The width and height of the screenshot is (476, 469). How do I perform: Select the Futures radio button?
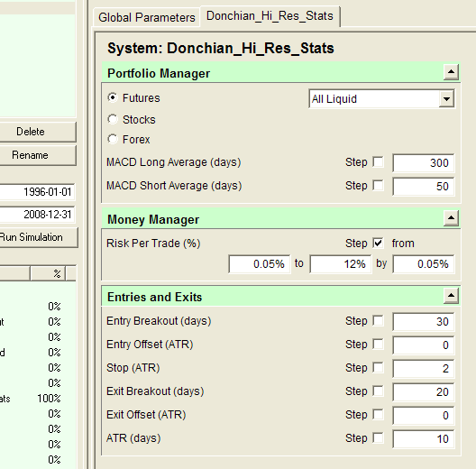[x=113, y=97]
